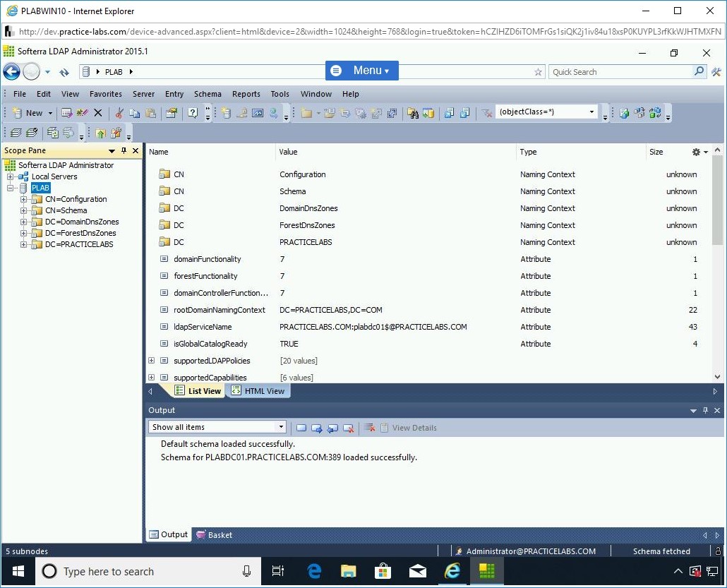Click the Cut scissors icon in toolbar
The width and height of the screenshot is (727, 588).
point(119,113)
